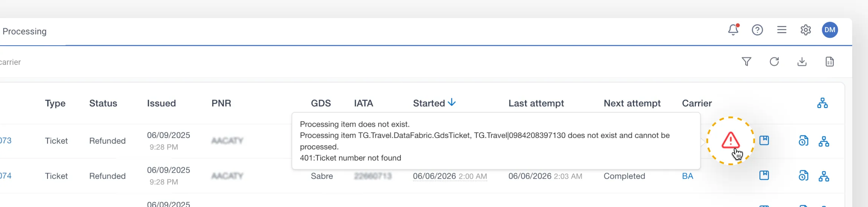Screen dimensions: 868x207
Task: Download the processing list
Action: pyautogui.click(x=802, y=61)
